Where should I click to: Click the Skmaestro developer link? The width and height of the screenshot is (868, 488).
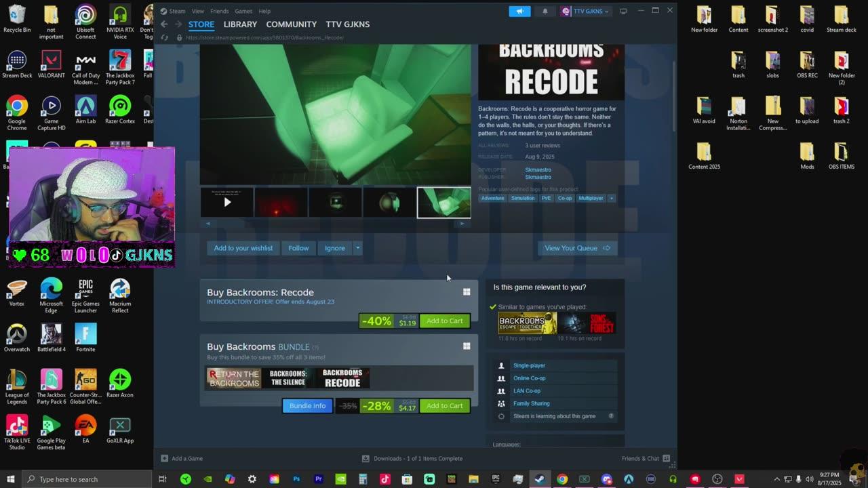(538, 170)
